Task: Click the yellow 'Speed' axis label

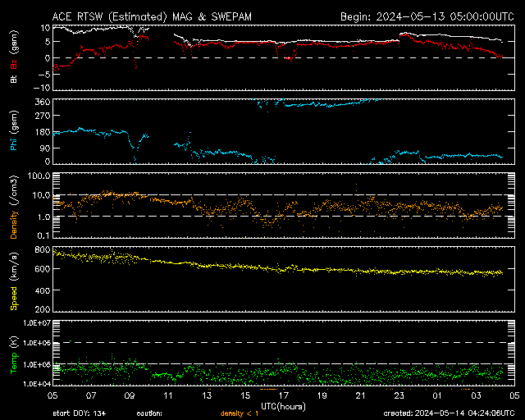Action: pyautogui.click(x=14, y=299)
